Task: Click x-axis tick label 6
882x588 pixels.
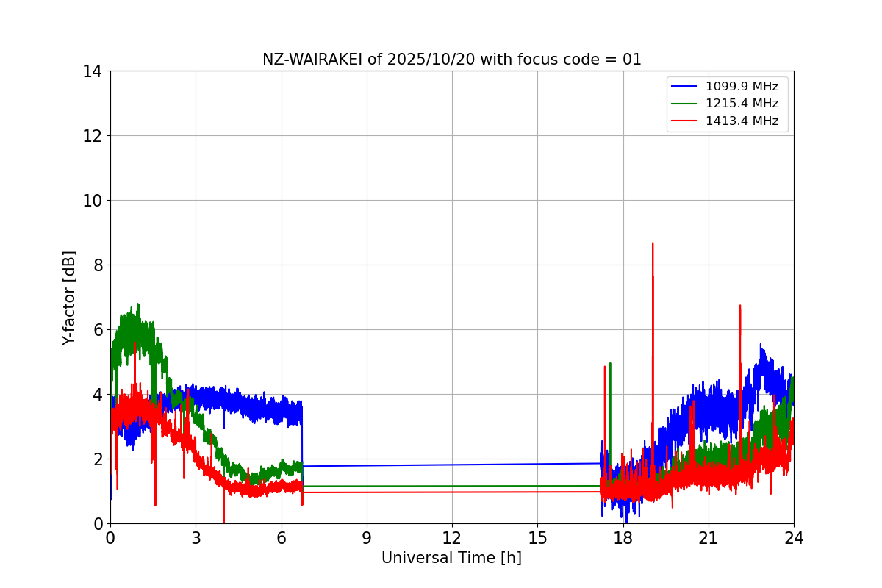Action: 282,538
